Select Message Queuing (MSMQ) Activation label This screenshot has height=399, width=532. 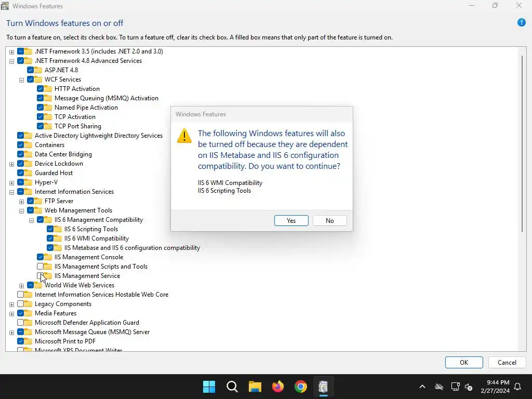[106, 98]
